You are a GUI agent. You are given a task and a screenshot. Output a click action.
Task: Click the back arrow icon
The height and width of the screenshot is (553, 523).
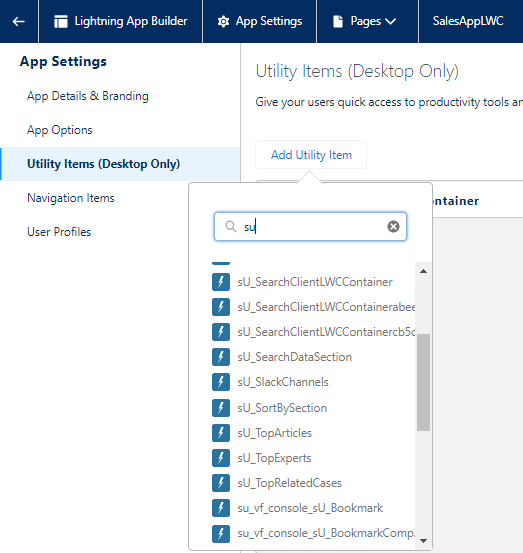[18, 22]
